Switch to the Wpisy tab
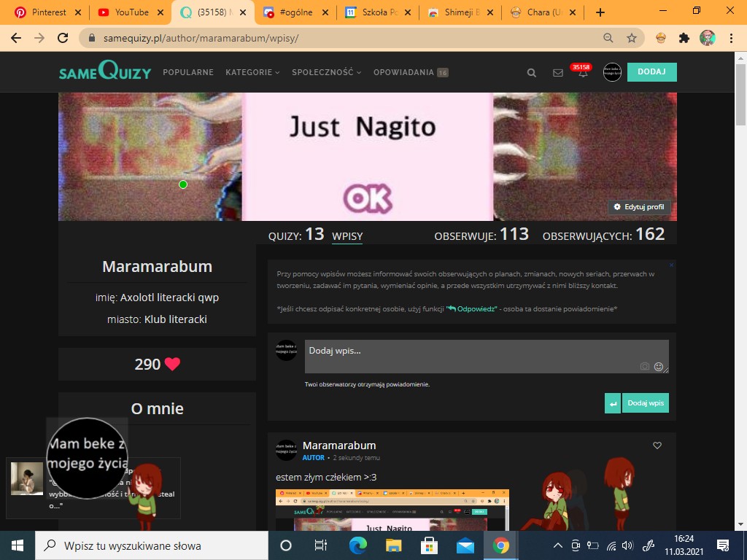Screen dimensions: 747x560 coord(347,236)
